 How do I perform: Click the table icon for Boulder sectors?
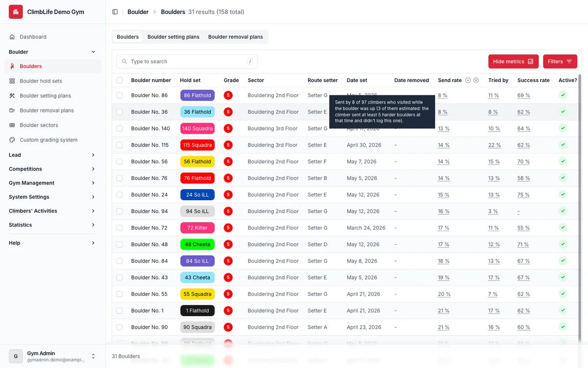pyautogui.click(x=12, y=125)
